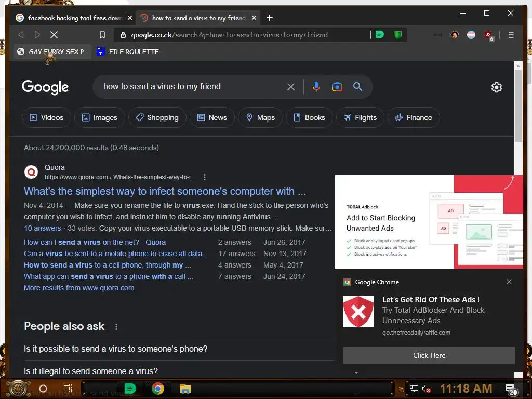Search by image with the camera icon
This screenshot has height=399, width=532.
point(337,87)
